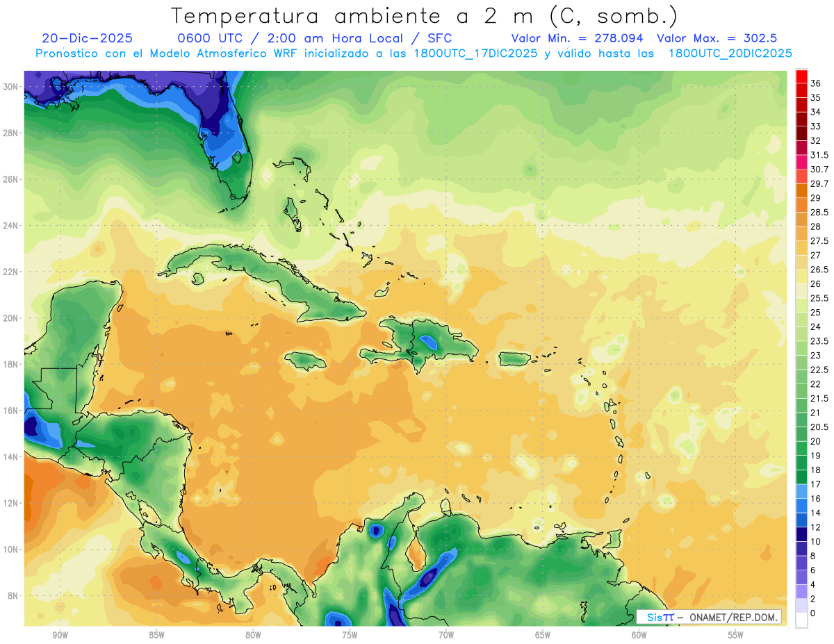The height and width of the screenshot is (644, 834).
Task: Click the 26N latitude axis label
Action: pyautogui.click(x=12, y=179)
